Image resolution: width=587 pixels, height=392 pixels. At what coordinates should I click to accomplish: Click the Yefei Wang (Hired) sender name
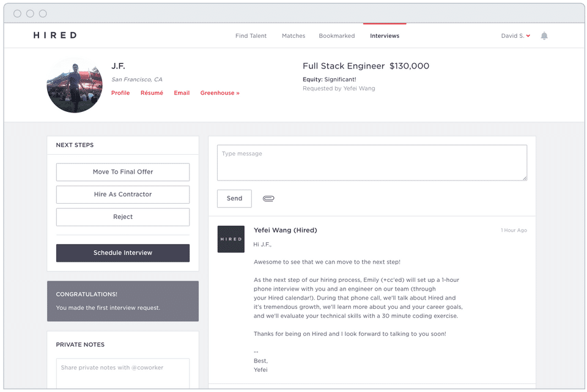(x=286, y=231)
